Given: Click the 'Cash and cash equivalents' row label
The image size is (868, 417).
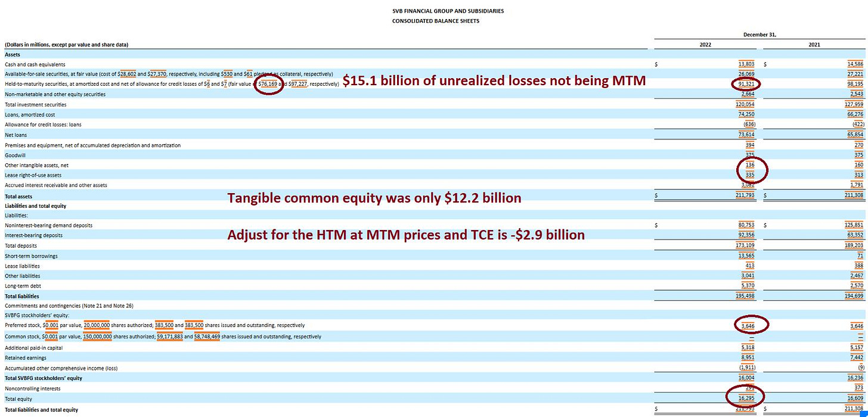Looking at the screenshot, I should point(35,64).
